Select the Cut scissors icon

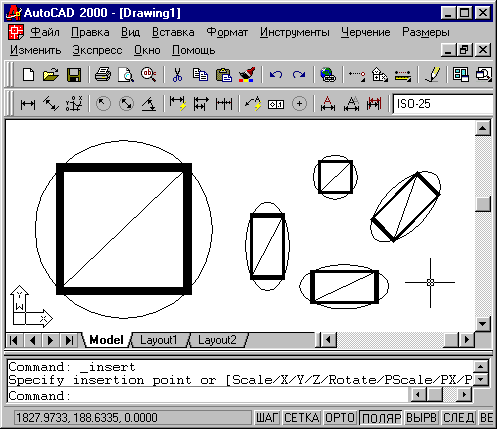tap(177, 75)
